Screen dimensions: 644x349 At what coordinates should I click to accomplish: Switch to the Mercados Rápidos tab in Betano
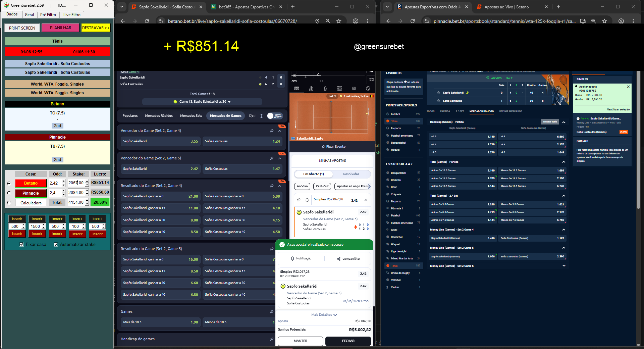159,116
